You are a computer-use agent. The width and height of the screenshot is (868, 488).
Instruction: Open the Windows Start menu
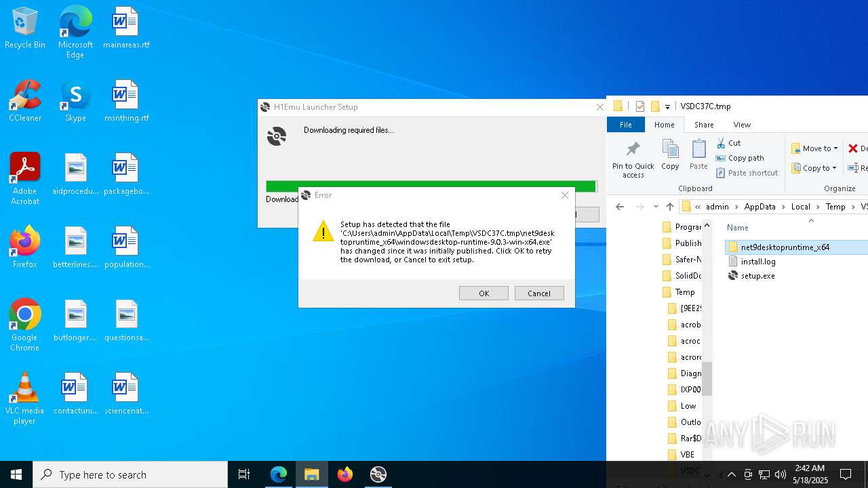pyautogui.click(x=16, y=474)
